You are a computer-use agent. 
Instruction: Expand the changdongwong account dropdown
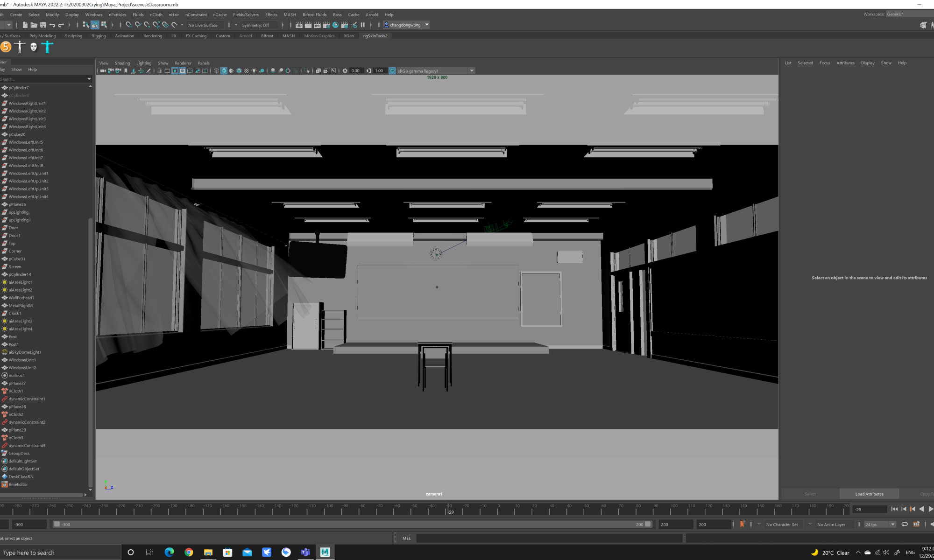pyautogui.click(x=427, y=25)
